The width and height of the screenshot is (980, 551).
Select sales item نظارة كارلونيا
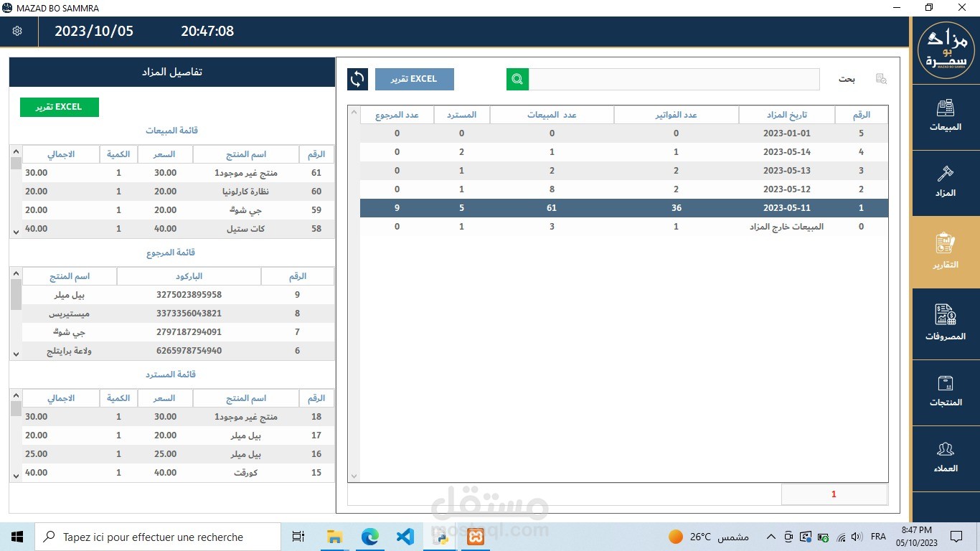178,192
